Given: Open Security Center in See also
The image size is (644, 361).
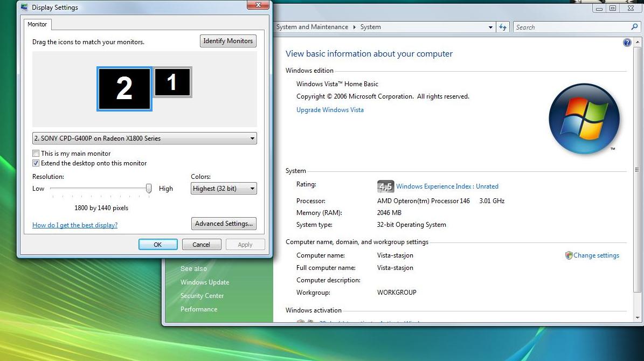Looking at the screenshot, I should (x=202, y=296).
